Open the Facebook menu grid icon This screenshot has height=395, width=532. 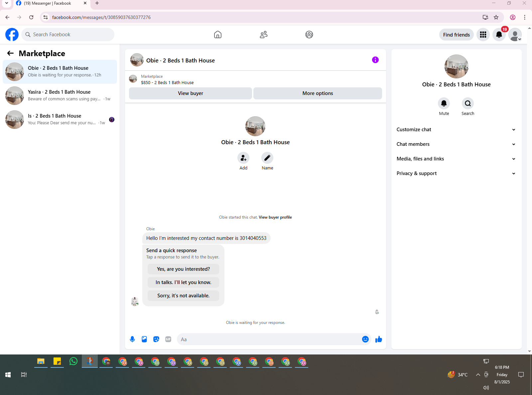483,35
